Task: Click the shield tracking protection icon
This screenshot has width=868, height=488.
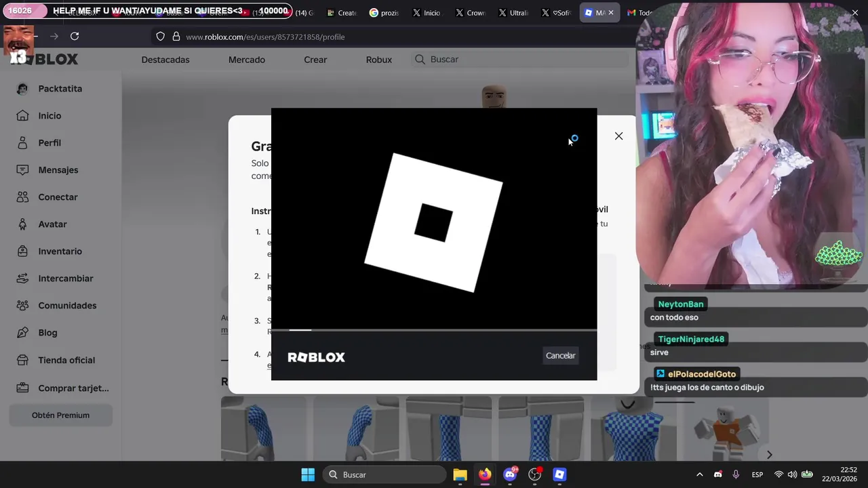Action: tap(160, 37)
